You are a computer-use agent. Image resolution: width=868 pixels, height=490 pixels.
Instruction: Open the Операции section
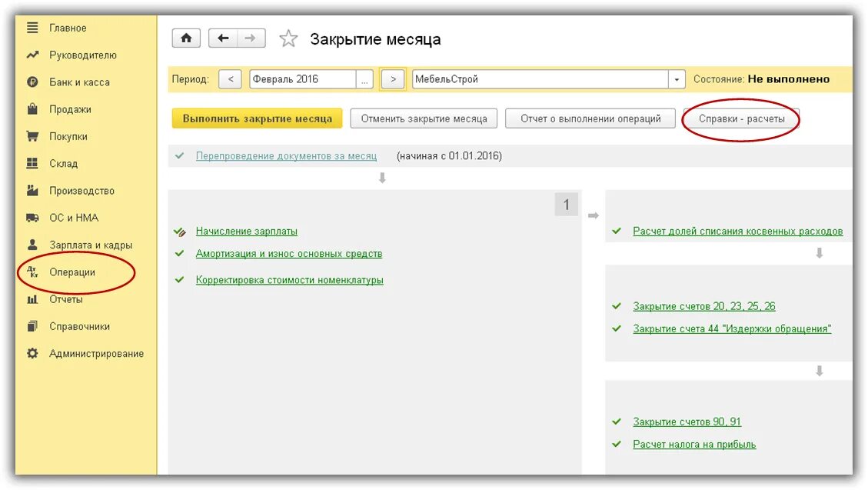pyautogui.click(x=72, y=272)
